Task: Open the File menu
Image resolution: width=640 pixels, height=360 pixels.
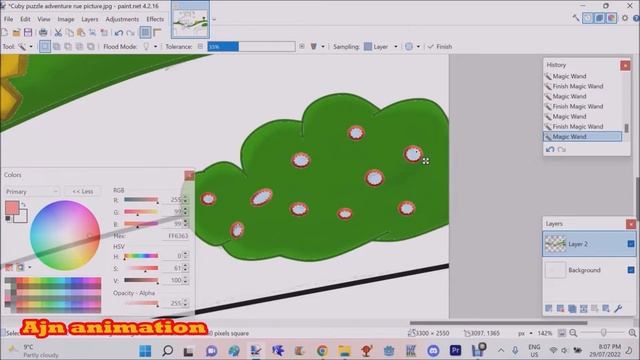Action: pyautogui.click(x=8, y=19)
